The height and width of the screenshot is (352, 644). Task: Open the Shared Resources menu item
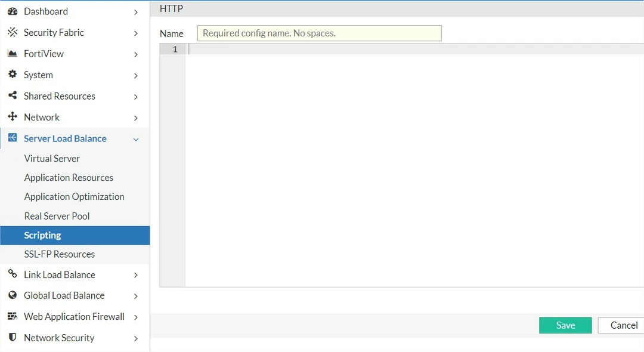pos(60,96)
